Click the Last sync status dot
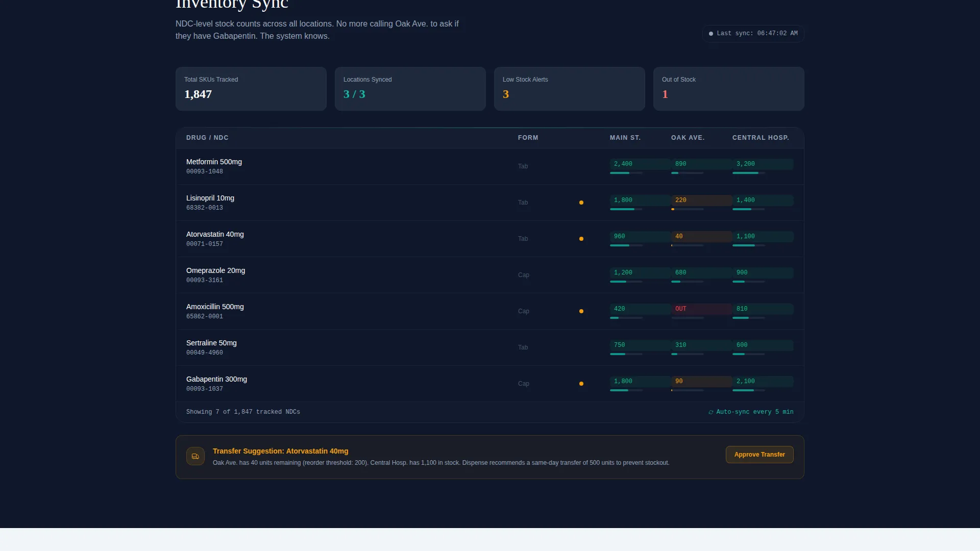Viewport: 980px width, 551px height. pos(711,34)
